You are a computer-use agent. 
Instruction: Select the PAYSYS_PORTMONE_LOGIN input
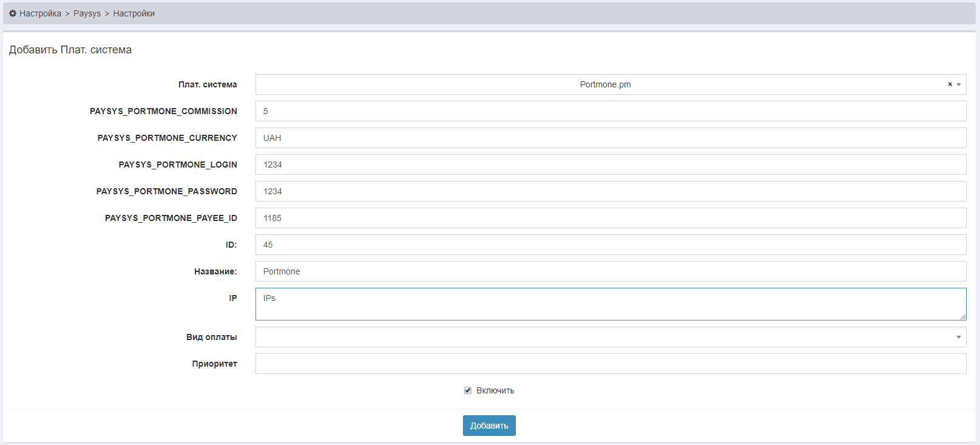[610, 165]
